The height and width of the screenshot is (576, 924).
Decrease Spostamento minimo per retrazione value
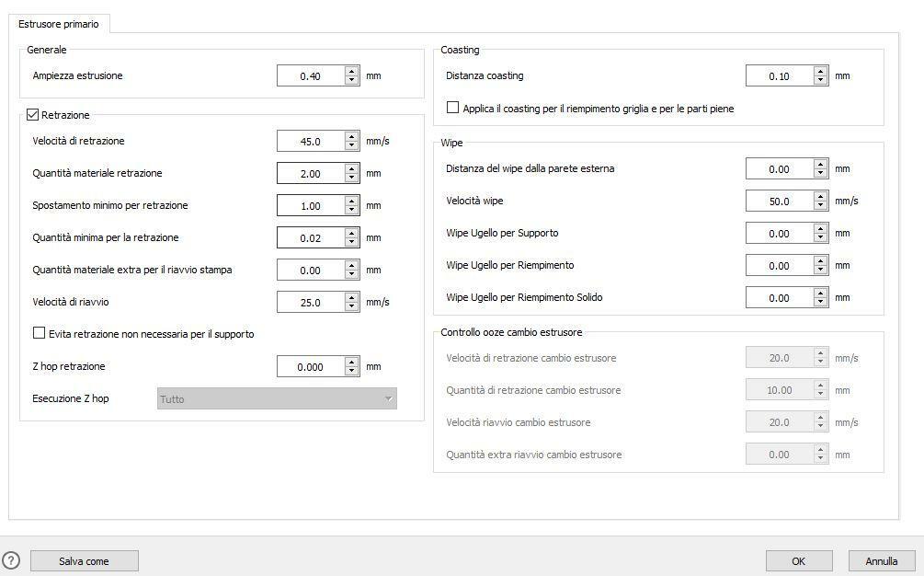click(x=351, y=210)
